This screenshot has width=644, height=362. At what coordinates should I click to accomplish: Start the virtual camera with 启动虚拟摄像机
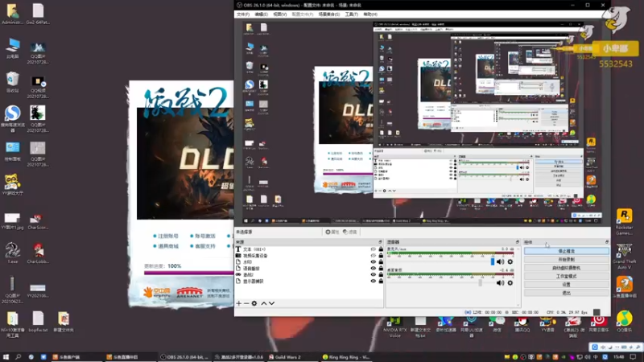(567, 268)
